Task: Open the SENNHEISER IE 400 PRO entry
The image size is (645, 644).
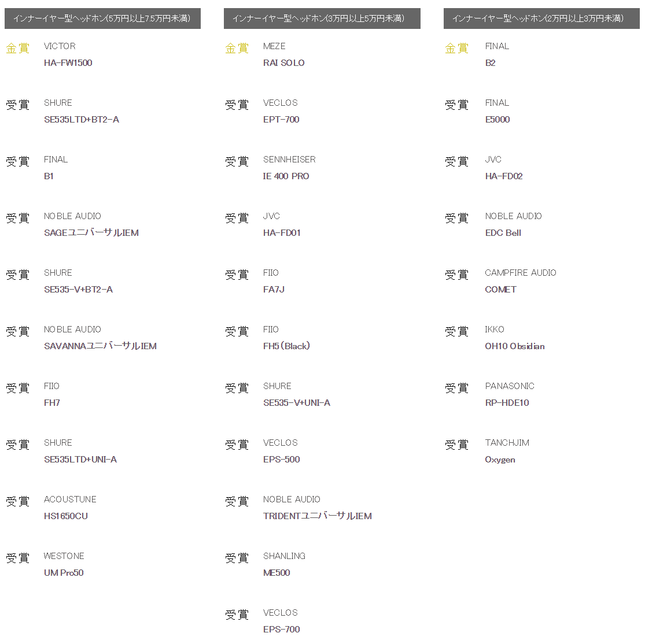Action: tap(286, 176)
